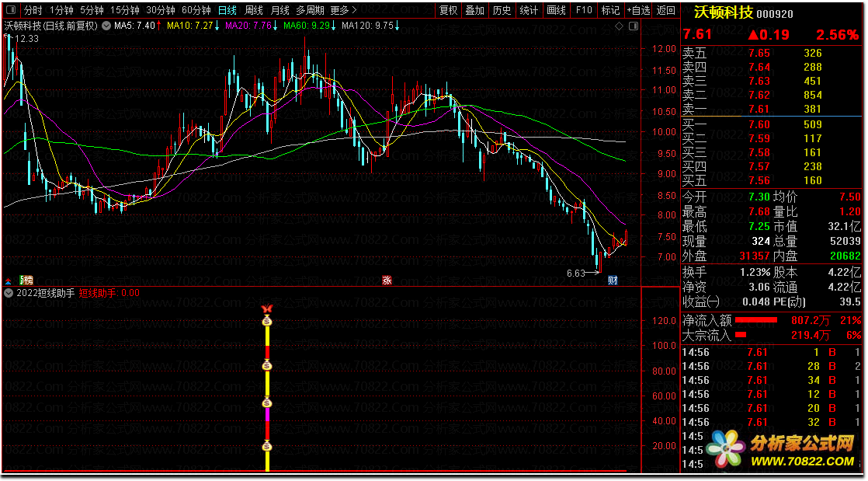Open the F10 company info
The width and height of the screenshot is (868, 481).
(584, 10)
